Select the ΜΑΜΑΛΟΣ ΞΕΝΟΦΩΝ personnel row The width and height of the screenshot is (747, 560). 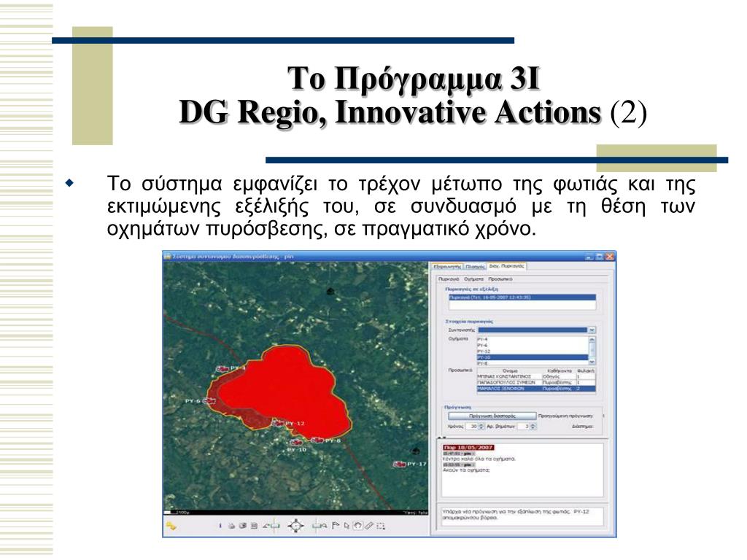coord(536,389)
